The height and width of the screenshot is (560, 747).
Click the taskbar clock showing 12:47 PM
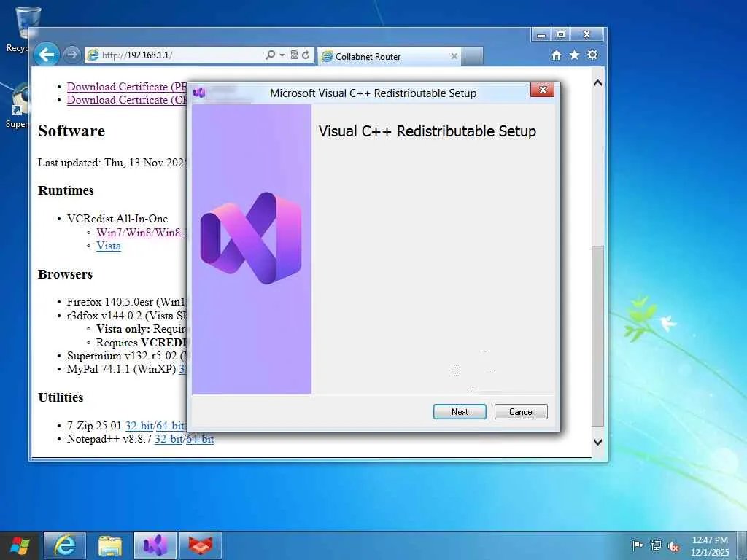pos(710,546)
